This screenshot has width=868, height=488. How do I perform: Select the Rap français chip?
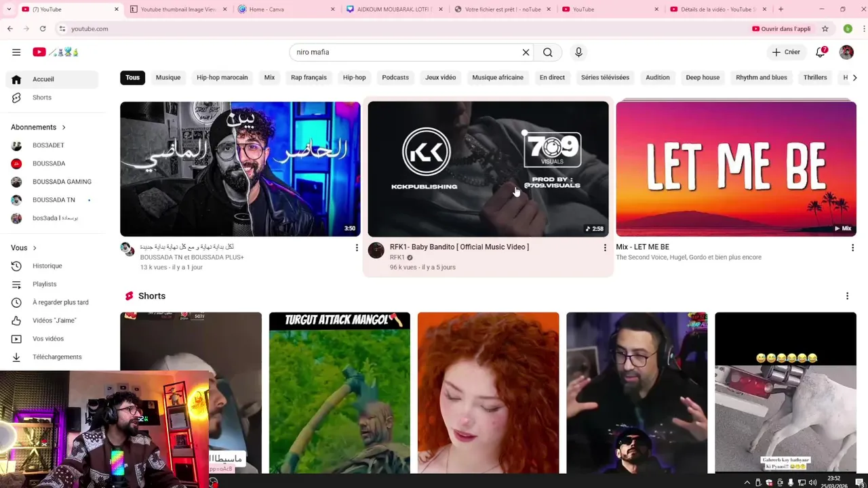[309, 77]
